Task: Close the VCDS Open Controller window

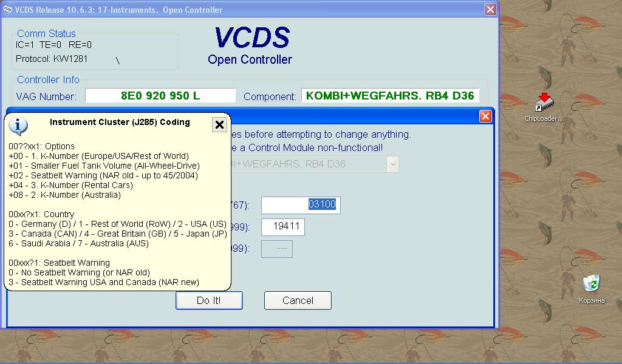Action: click(x=490, y=10)
